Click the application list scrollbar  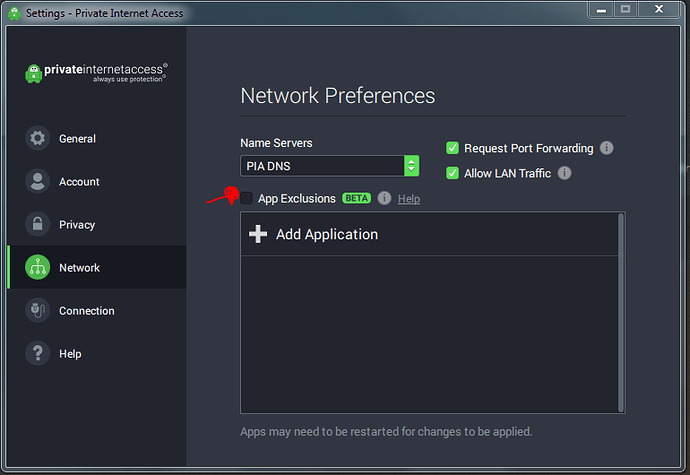click(x=621, y=311)
